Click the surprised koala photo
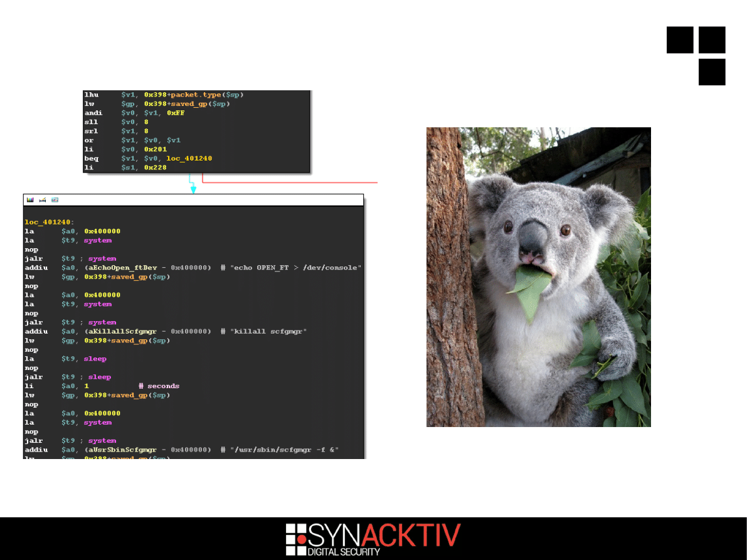The height and width of the screenshot is (560, 747). point(538,277)
